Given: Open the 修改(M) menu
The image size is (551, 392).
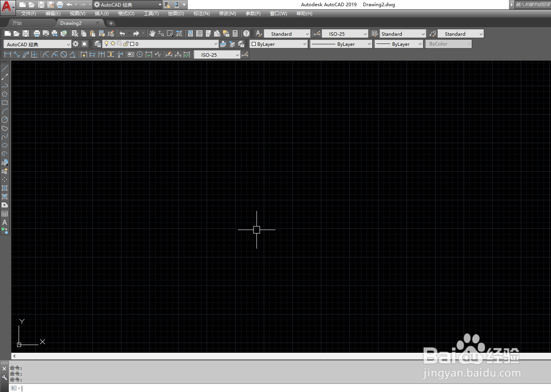Looking at the screenshot, I should coord(227,14).
